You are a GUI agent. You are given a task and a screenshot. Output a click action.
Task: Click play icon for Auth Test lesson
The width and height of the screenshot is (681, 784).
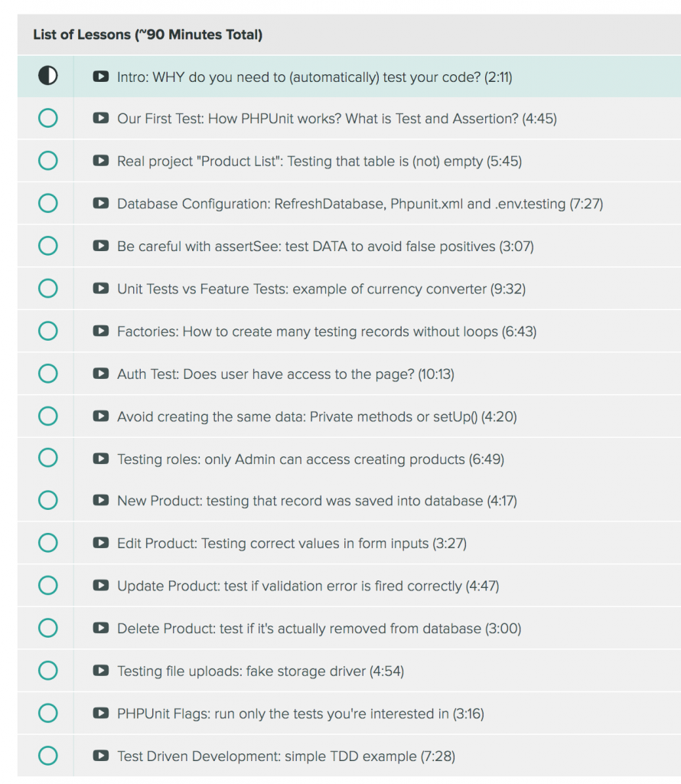[x=100, y=374]
